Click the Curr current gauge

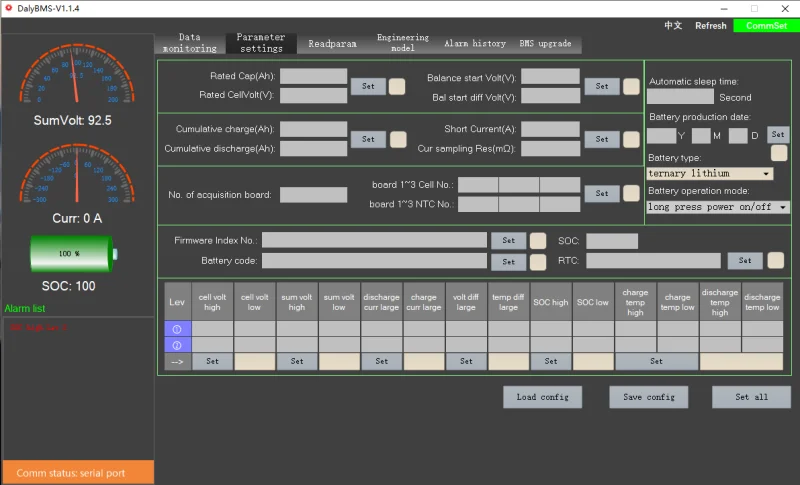pyautogui.click(x=77, y=176)
